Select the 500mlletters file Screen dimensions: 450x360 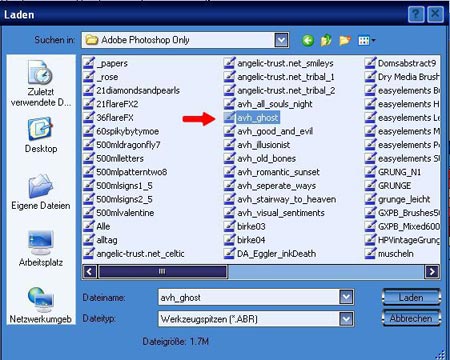tap(113, 159)
